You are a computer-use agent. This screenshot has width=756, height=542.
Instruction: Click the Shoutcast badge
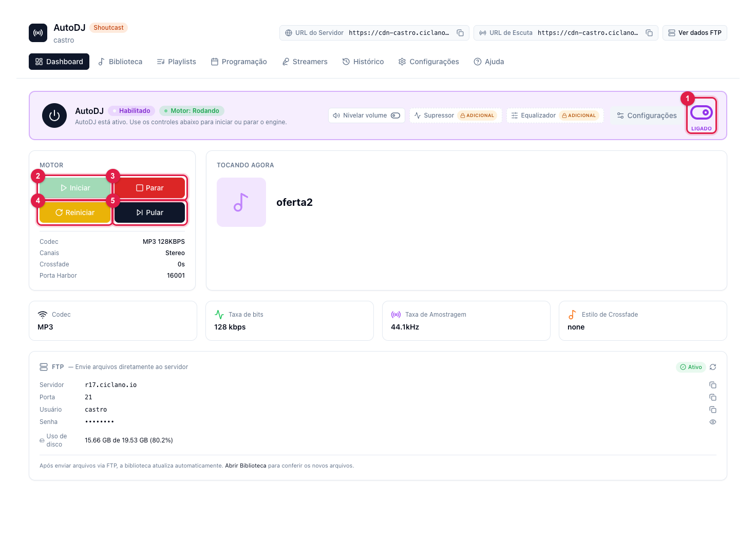point(108,28)
